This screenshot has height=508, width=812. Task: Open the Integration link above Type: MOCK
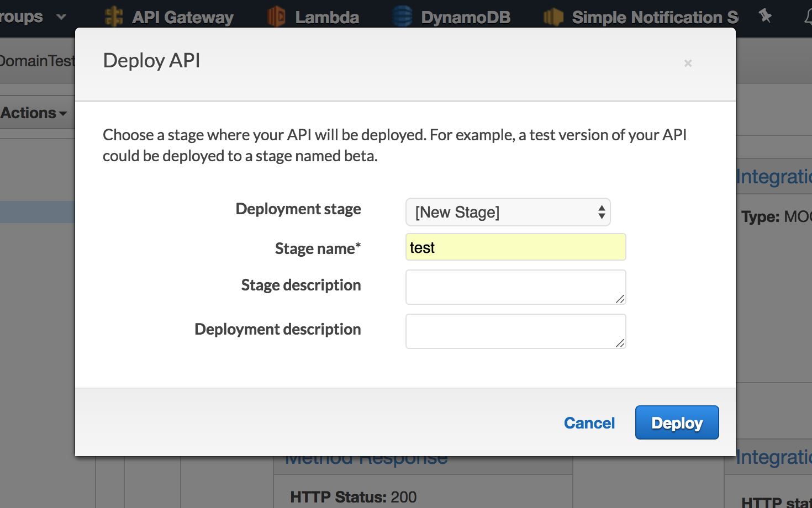pos(773,177)
